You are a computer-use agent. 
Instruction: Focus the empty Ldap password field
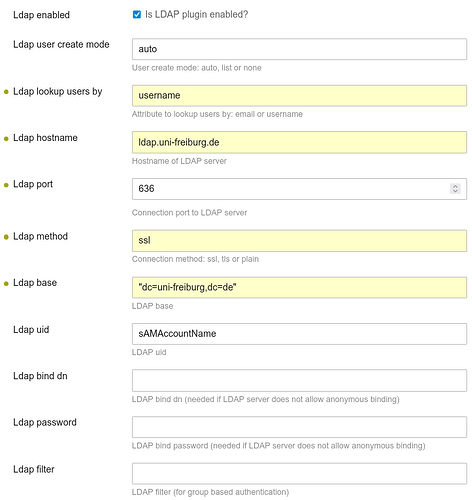pyautogui.click(x=299, y=427)
